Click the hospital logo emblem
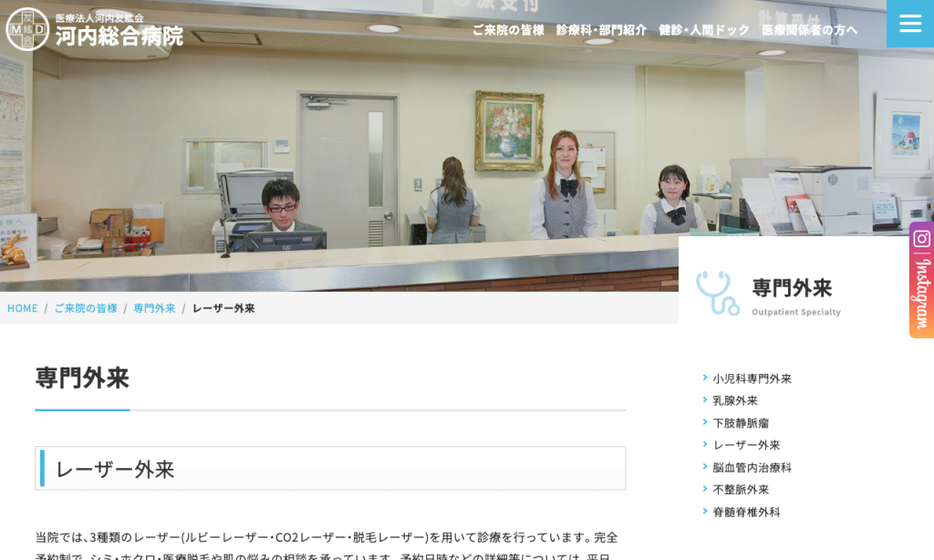934x560 pixels. point(26,29)
